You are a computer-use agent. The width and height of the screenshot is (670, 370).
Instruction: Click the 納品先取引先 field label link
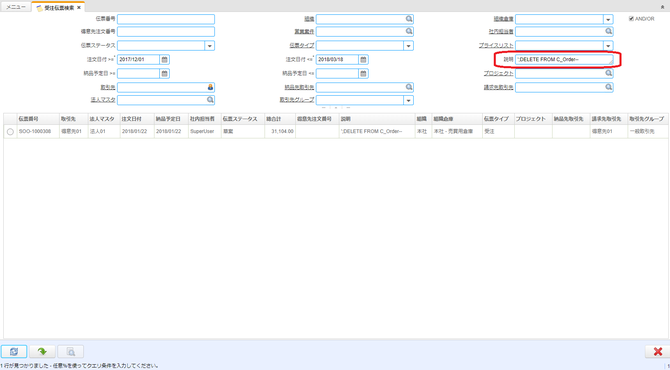point(299,87)
